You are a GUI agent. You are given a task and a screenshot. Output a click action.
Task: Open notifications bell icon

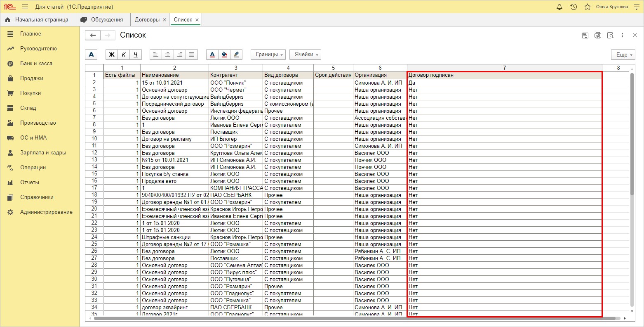[559, 7]
